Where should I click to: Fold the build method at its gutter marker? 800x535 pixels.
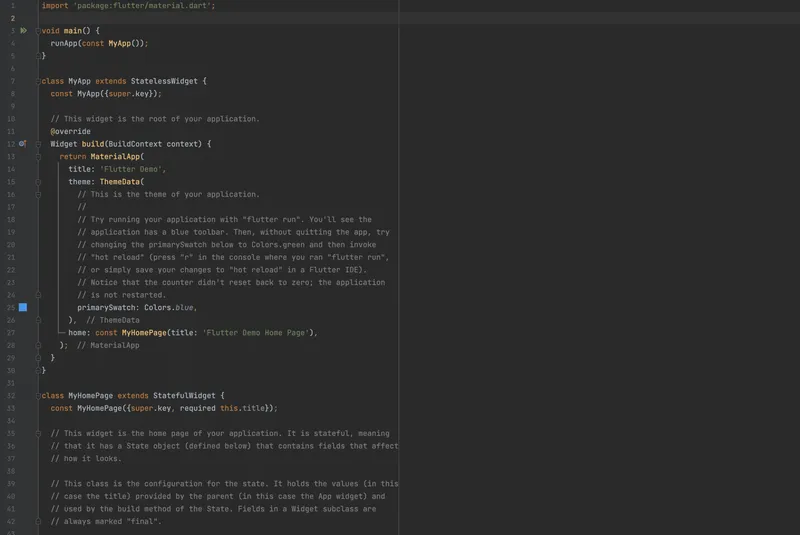(x=38, y=144)
